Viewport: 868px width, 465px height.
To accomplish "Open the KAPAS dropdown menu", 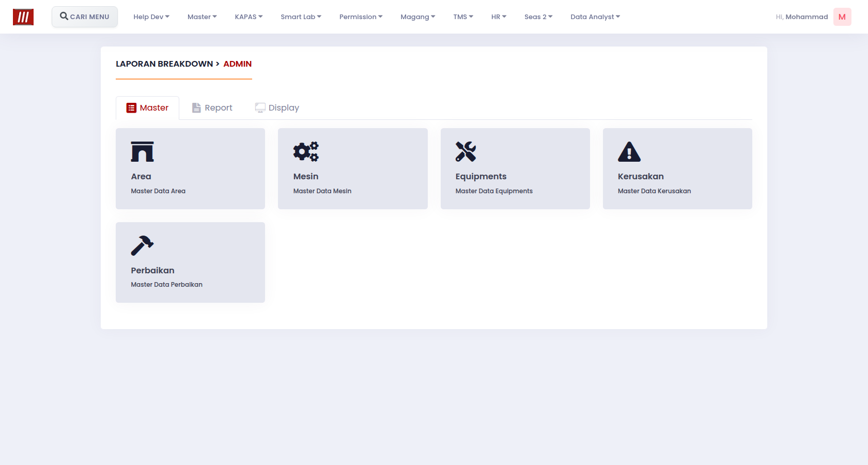I will coord(249,17).
